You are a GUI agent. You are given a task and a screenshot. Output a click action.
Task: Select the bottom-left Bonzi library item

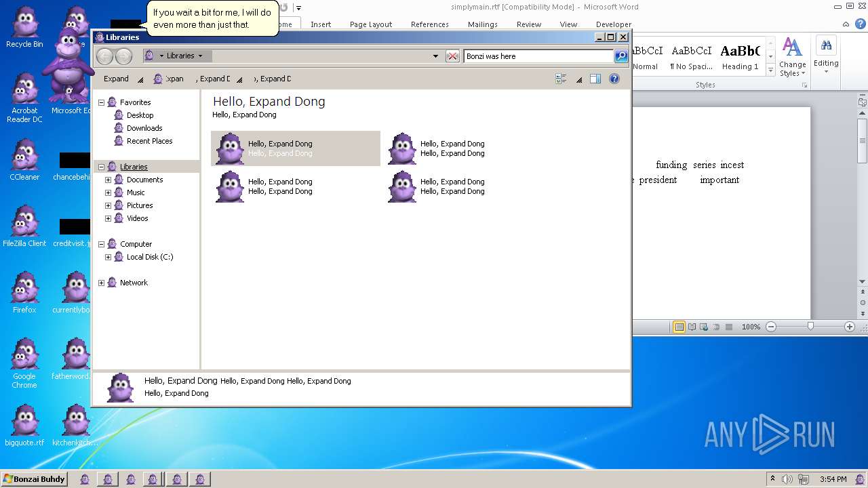pos(264,186)
